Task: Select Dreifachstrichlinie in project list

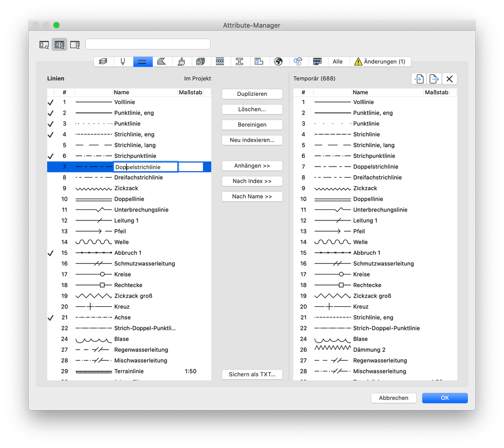Action: [x=129, y=178]
